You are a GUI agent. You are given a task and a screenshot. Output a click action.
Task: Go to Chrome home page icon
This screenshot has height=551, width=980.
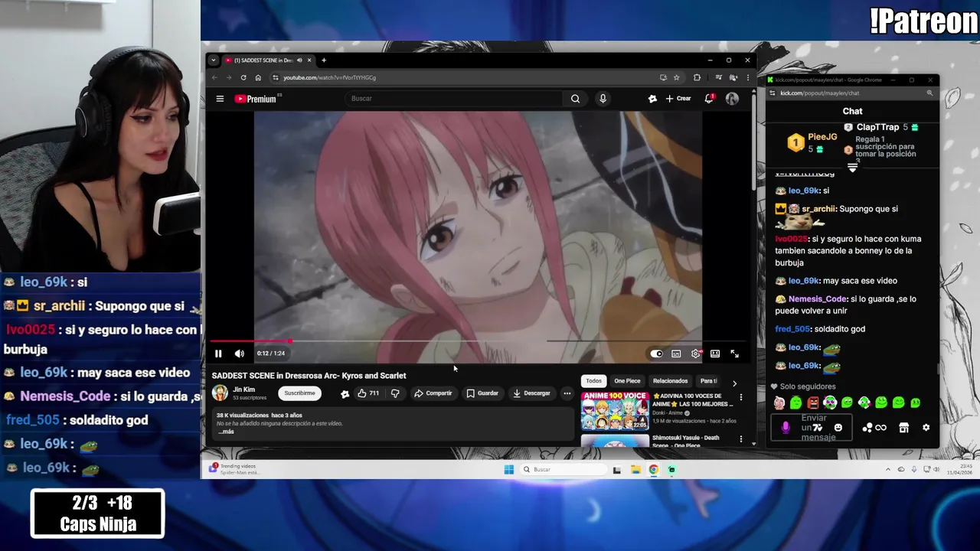(x=258, y=77)
